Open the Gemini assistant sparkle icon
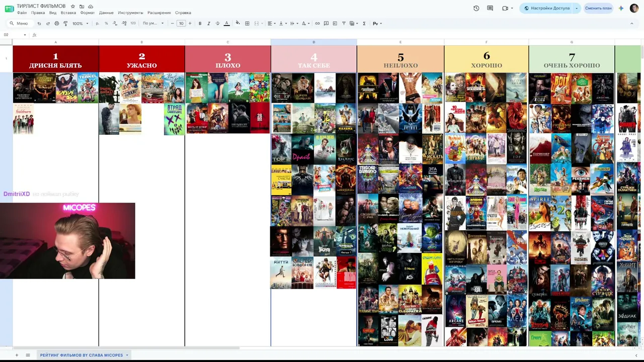The width and height of the screenshot is (644, 362). coord(621,9)
